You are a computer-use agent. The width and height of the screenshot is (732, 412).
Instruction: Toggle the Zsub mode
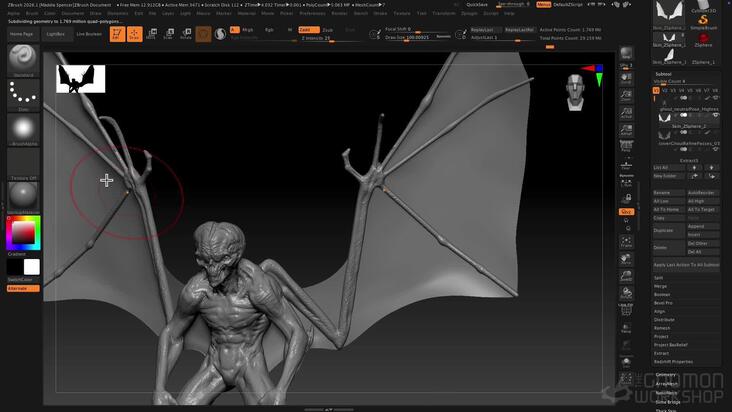[328, 29]
